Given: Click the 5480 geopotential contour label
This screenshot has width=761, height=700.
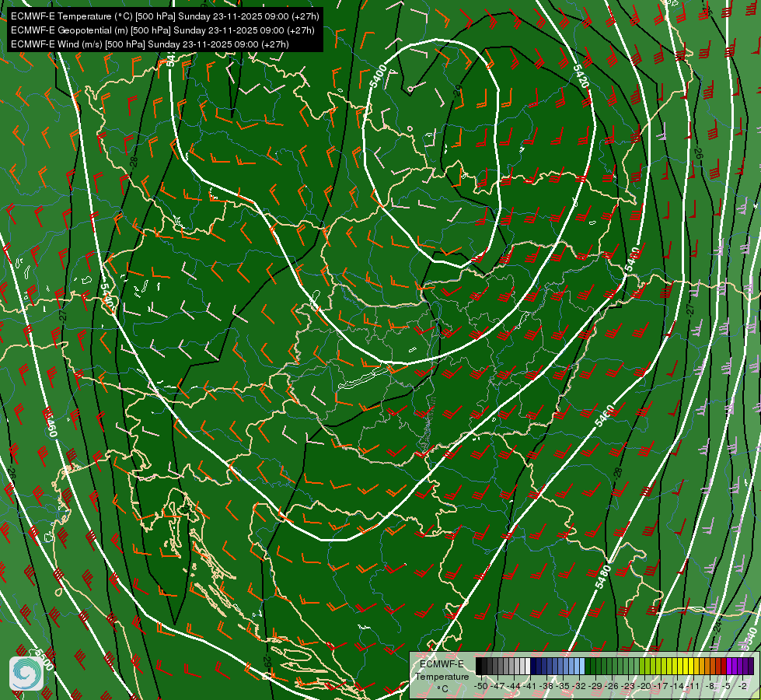Looking at the screenshot, I should tap(603, 576).
